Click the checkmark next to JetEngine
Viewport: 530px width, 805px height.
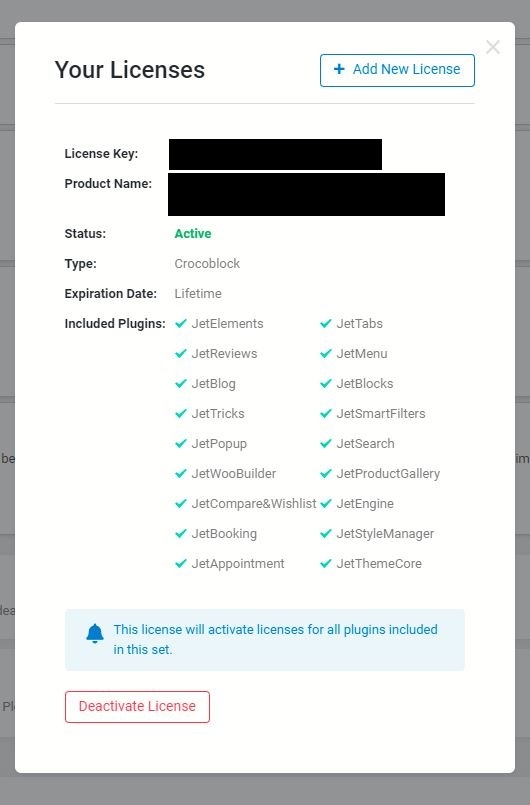click(x=326, y=504)
